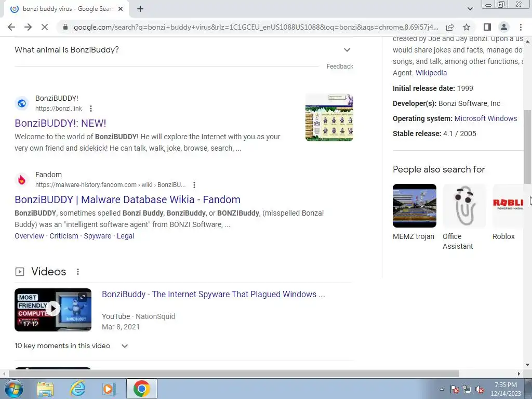
Task: Click the BonziBUDDY! globe favicon
Action: click(x=22, y=103)
